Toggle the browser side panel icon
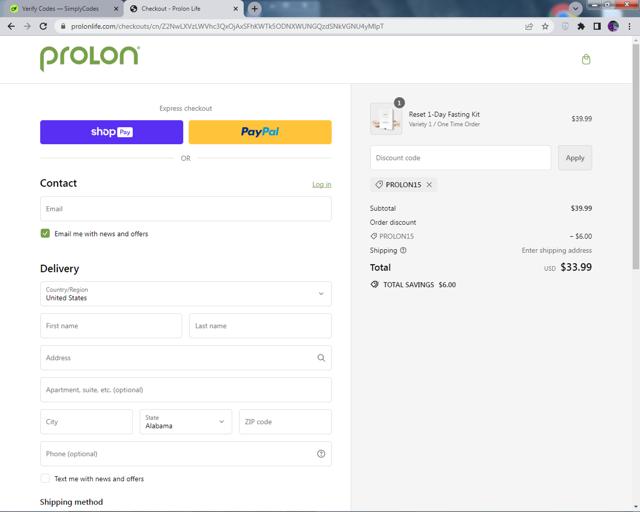Screen dimensions: 640x512 [597, 27]
